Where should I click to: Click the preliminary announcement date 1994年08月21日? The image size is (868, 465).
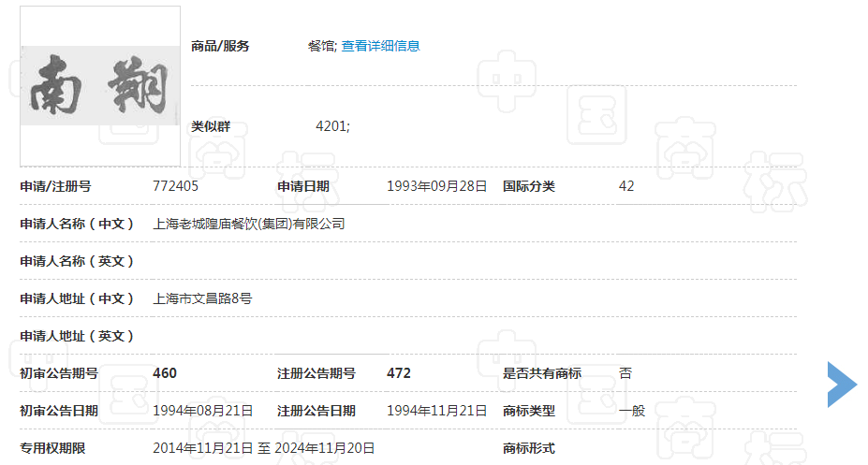[x=202, y=411]
